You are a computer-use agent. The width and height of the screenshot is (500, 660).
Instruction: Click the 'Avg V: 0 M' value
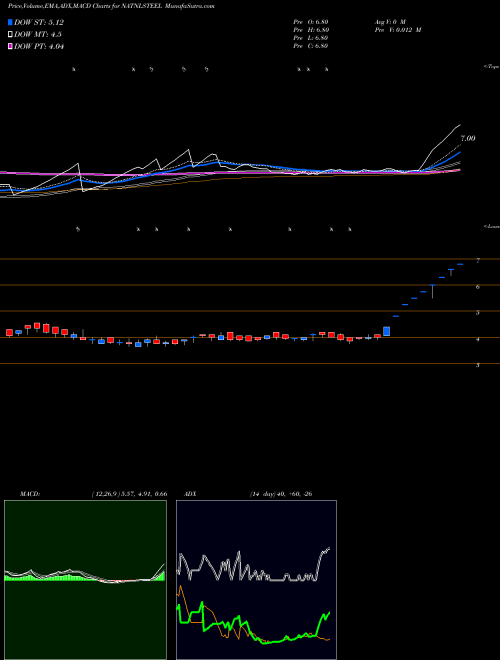tap(390, 22)
